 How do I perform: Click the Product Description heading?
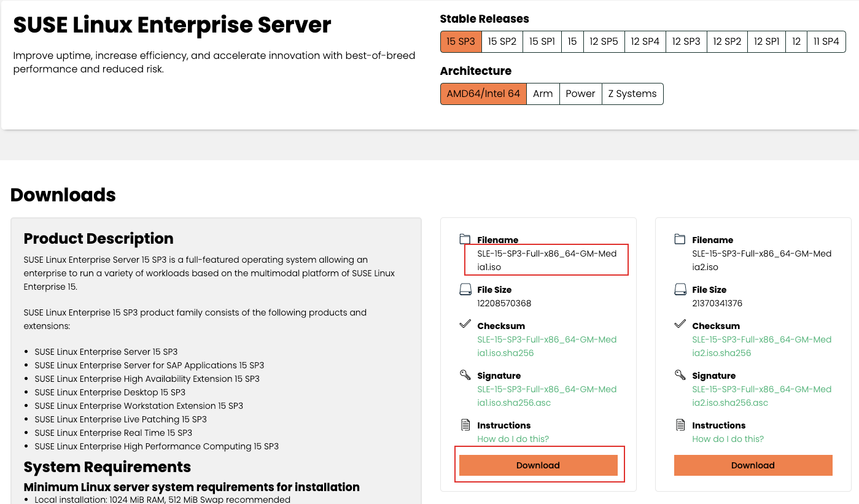(98, 238)
